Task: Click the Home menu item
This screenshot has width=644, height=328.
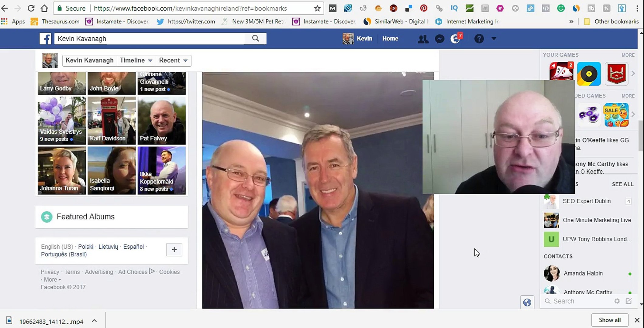Action: click(390, 39)
